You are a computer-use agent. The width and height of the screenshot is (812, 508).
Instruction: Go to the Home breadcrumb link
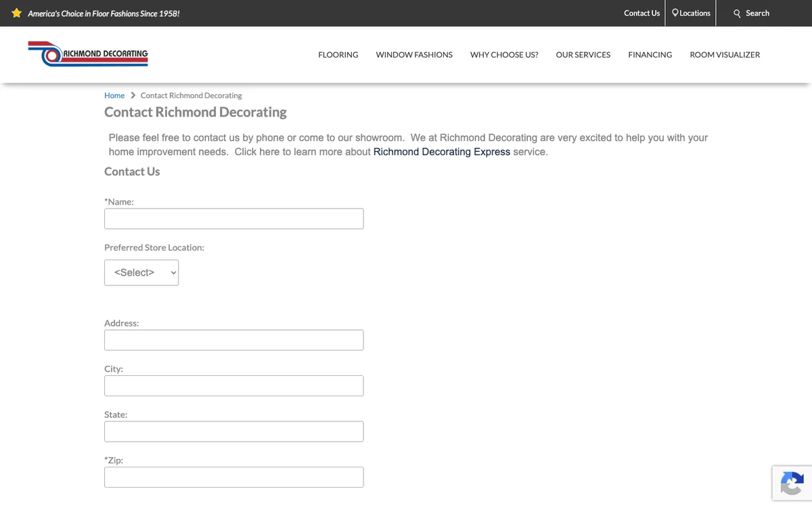(x=114, y=96)
